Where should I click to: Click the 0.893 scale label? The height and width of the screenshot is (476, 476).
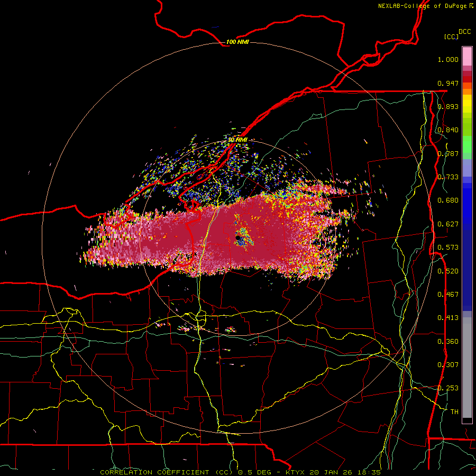[x=448, y=106]
